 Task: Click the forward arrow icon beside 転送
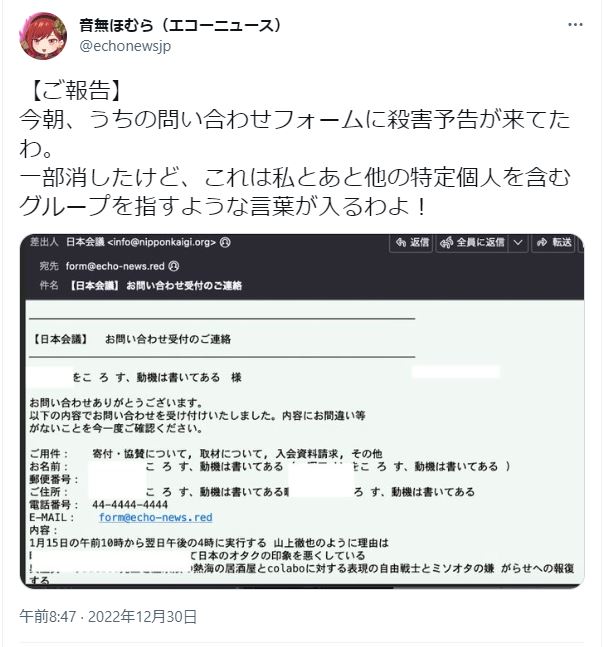(x=542, y=242)
